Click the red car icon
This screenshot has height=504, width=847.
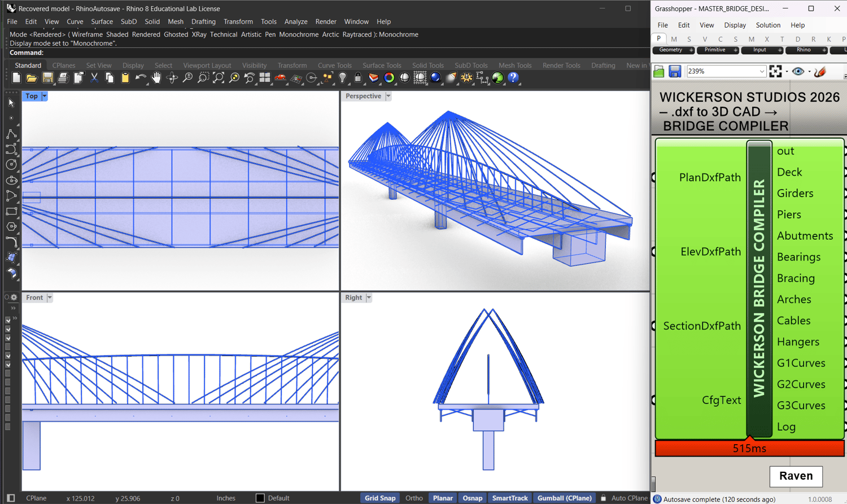click(x=281, y=78)
